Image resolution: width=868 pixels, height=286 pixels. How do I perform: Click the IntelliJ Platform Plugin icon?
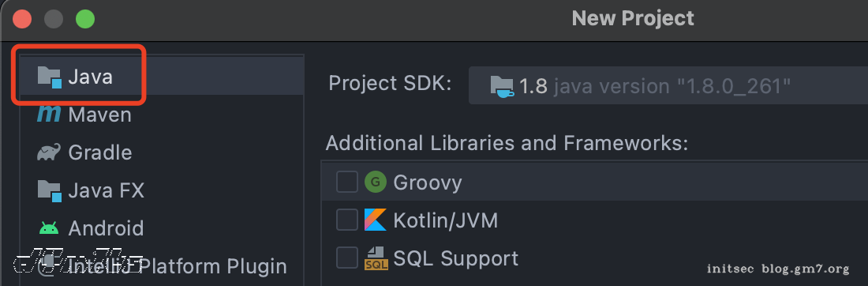(49, 265)
